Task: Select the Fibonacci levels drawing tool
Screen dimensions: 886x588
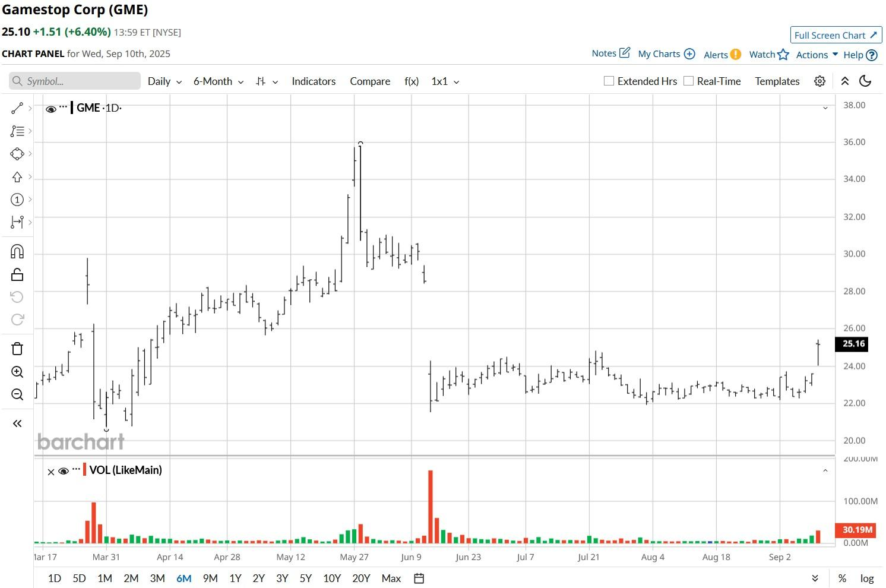Action: (x=17, y=131)
